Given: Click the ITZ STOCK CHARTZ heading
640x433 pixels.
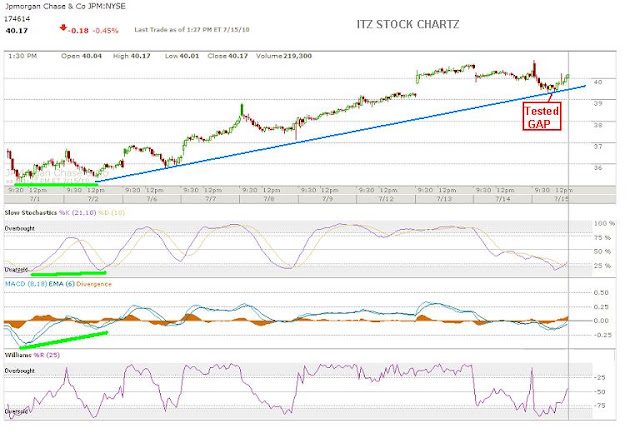Looking at the screenshot, I should (408, 24).
